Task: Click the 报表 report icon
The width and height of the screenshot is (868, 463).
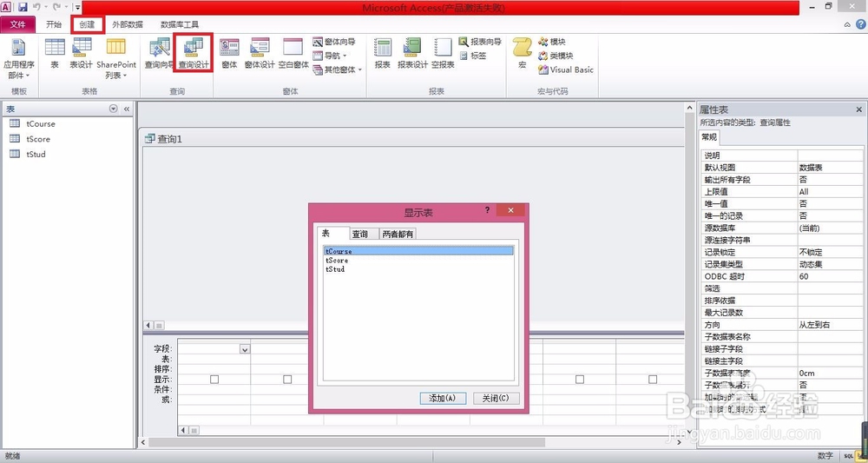Action: tap(383, 54)
